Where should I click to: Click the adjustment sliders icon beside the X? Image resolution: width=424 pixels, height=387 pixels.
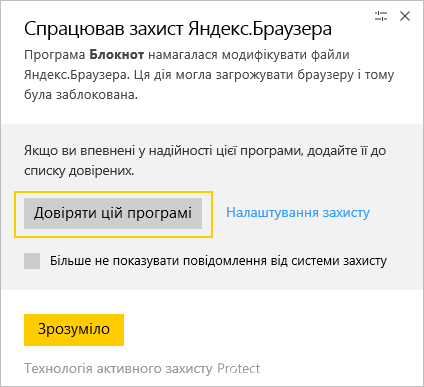[x=381, y=16]
